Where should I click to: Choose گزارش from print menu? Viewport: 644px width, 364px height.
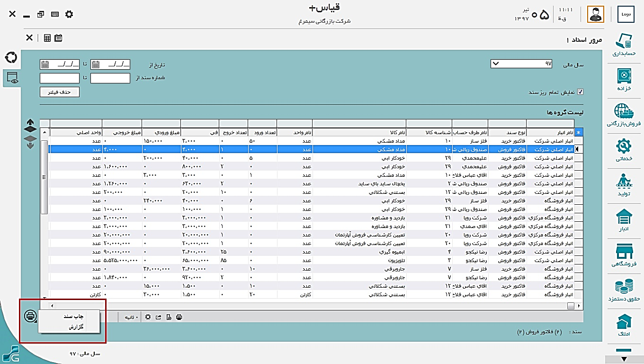76,327
